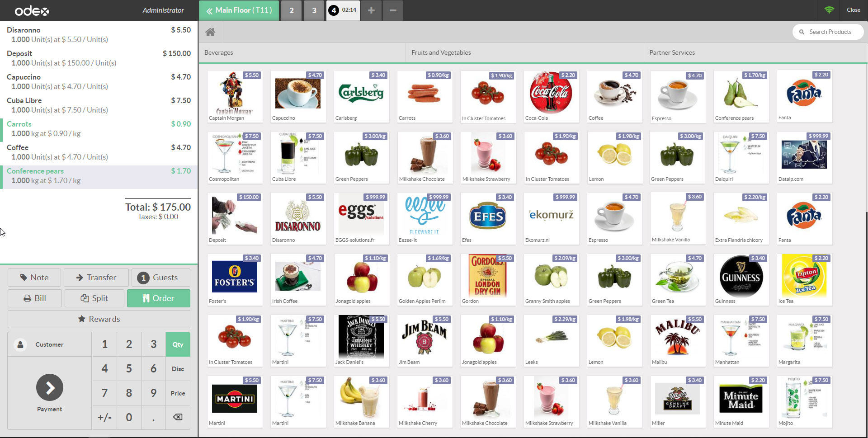Click the Payment arrow button
This screenshot has height=438, width=868.
coord(50,387)
